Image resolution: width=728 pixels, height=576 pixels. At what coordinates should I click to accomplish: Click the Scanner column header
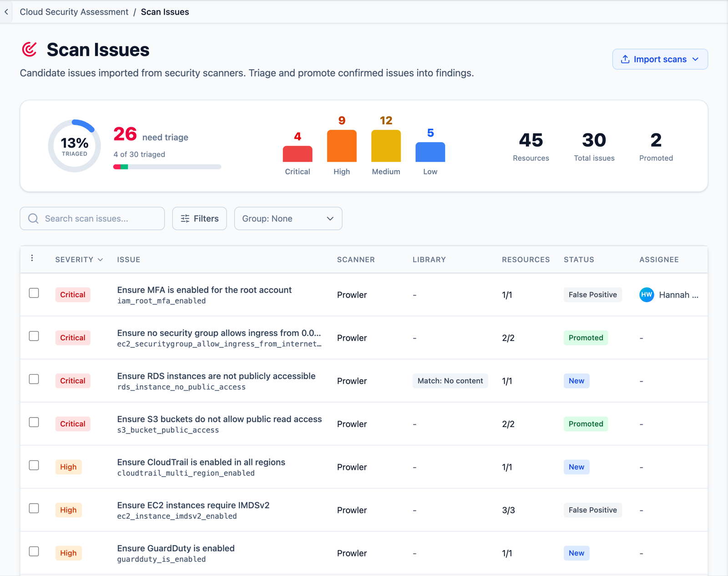pos(356,260)
